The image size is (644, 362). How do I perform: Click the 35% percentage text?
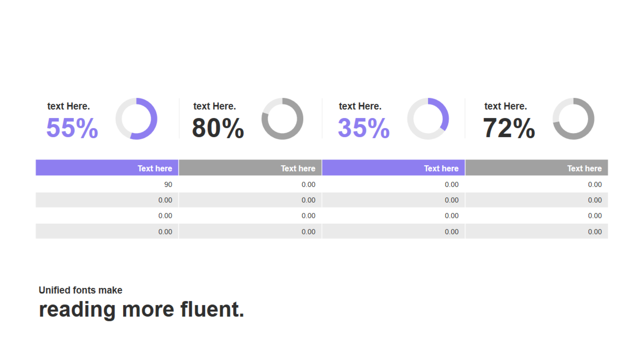click(x=364, y=128)
